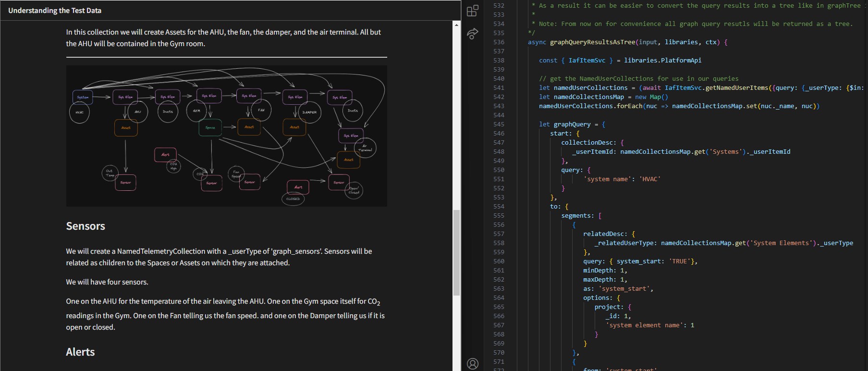Select the Understanding the Test Data tab
The height and width of the screenshot is (371, 868).
[x=55, y=10]
